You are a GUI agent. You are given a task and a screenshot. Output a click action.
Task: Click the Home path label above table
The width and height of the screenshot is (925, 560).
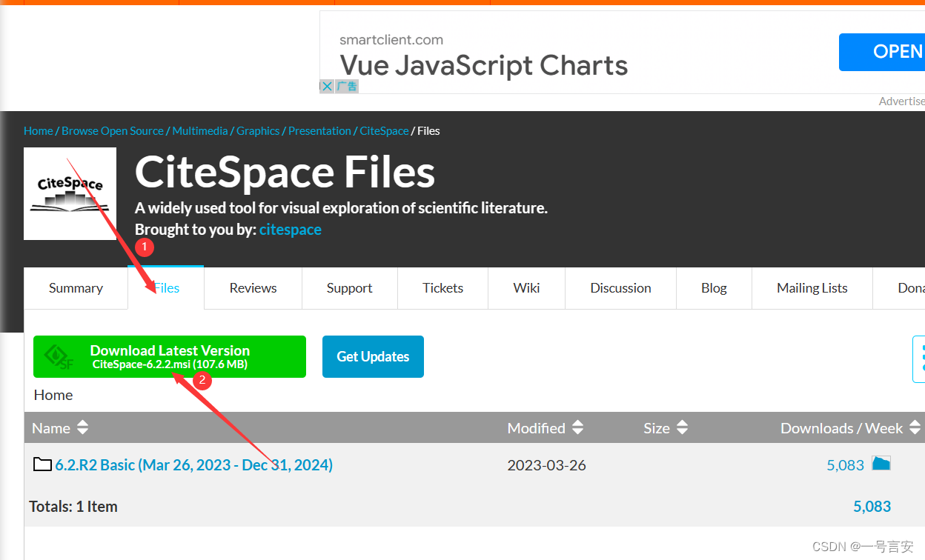pos(53,395)
